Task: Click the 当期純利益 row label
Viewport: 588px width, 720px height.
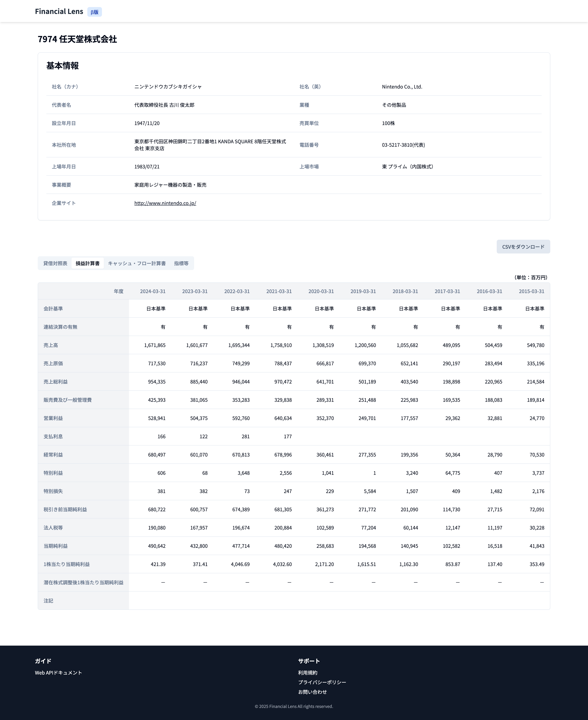Action: coord(56,546)
